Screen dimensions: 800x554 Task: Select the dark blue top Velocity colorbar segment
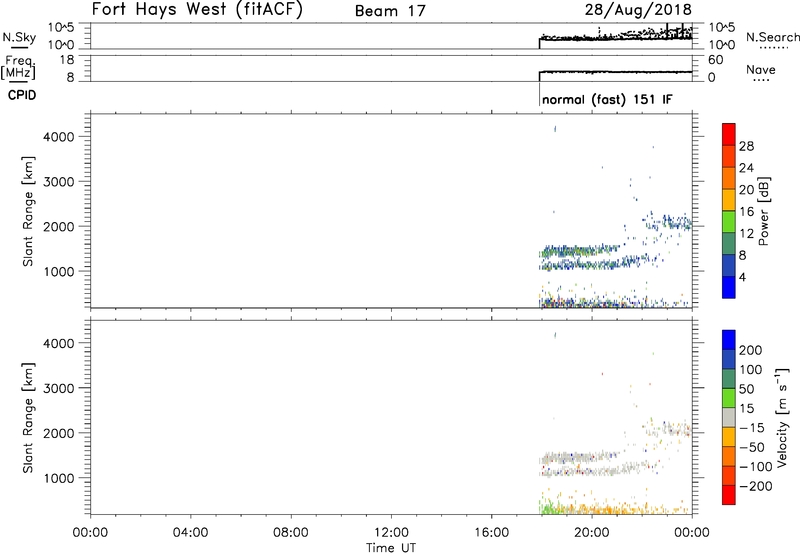coord(729,340)
